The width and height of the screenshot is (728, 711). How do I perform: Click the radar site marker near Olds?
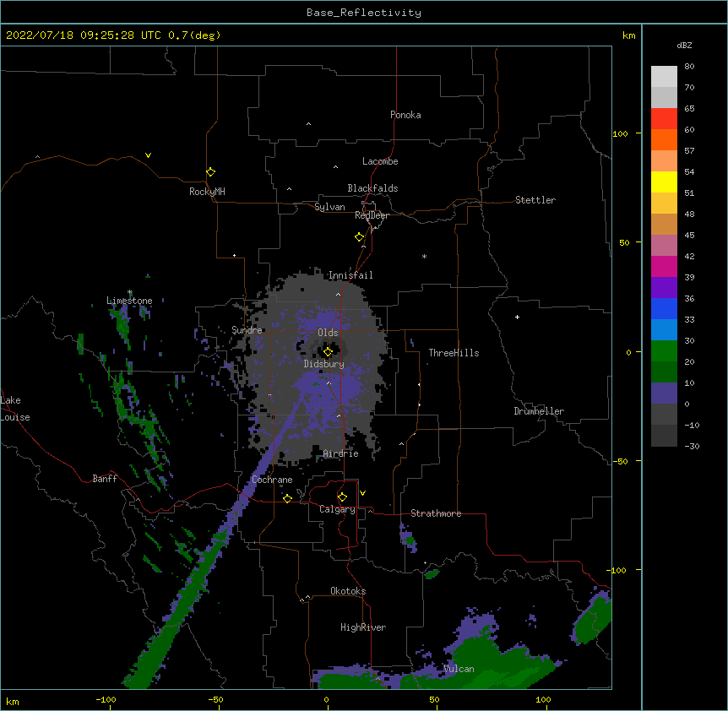[x=328, y=351]
